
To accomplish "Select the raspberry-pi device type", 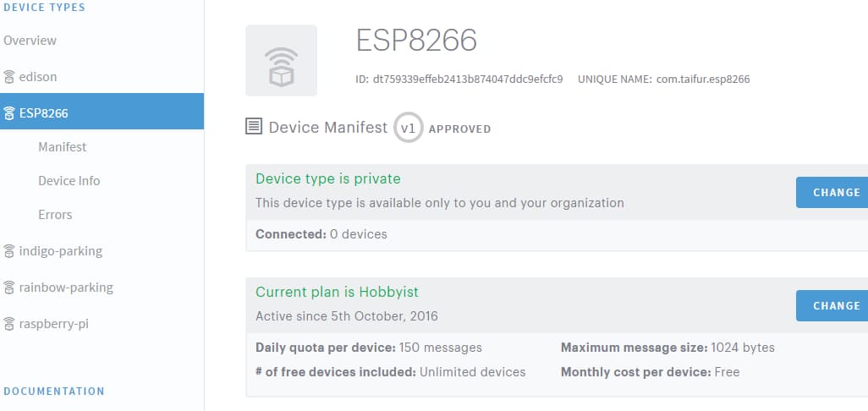I will (x=53, y=324).
